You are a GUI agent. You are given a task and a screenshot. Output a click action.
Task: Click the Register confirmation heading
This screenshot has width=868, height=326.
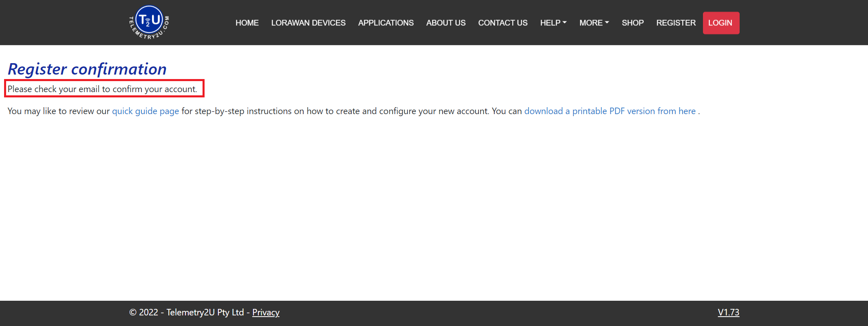click(87, 69)
